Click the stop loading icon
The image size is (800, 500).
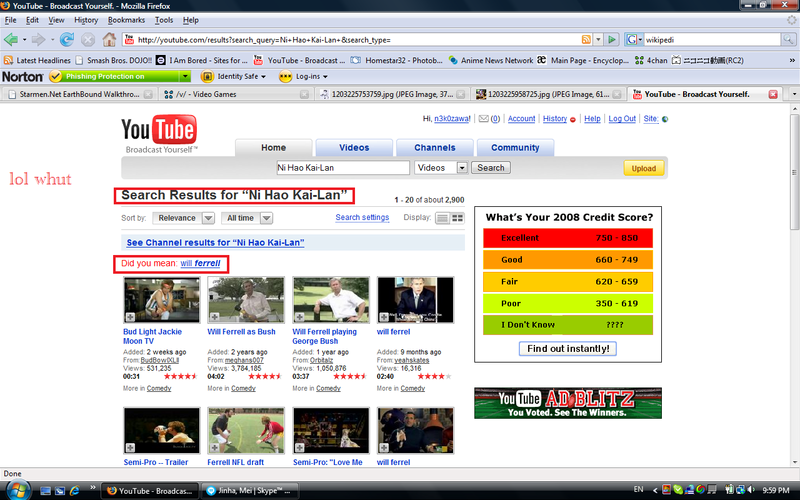click(88, 39)
